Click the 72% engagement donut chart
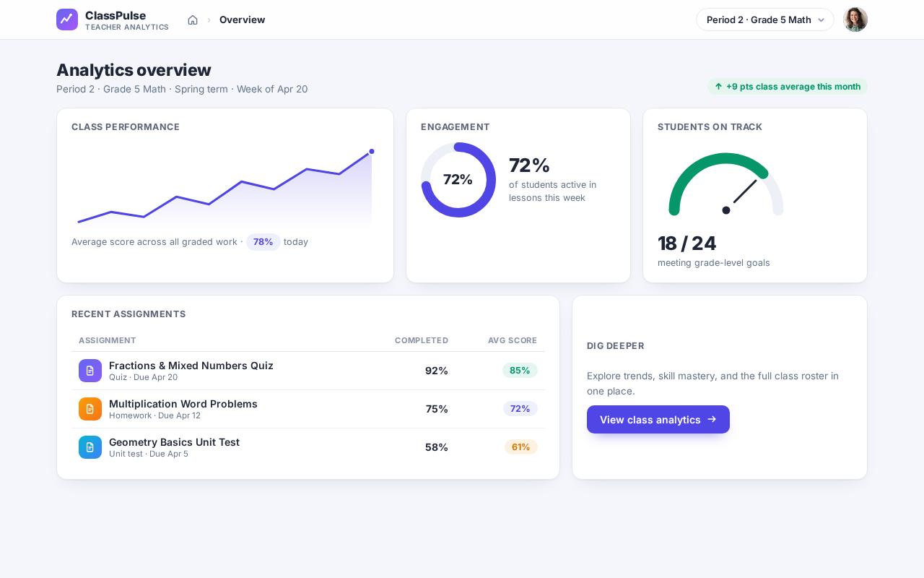 point(458,180)
